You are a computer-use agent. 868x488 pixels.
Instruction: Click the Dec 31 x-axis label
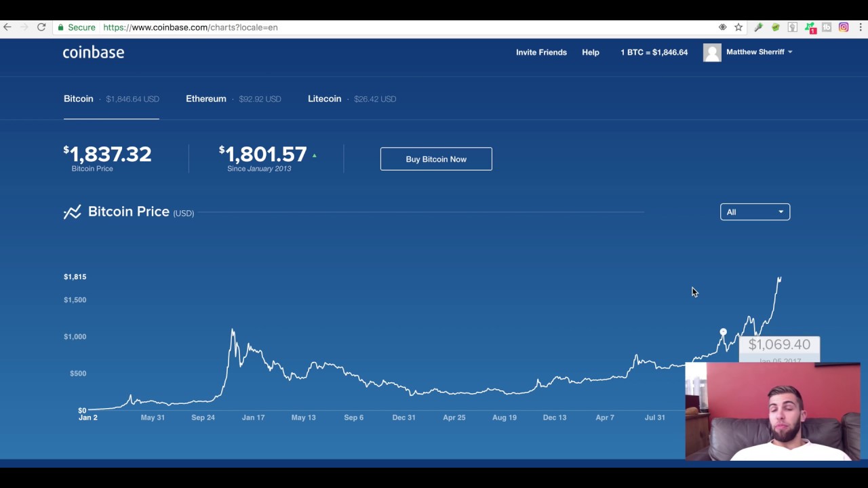[x=403, y=418]
